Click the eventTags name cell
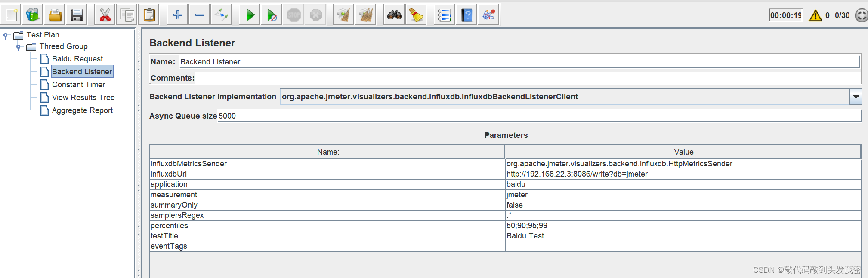 tap(327, 246)
